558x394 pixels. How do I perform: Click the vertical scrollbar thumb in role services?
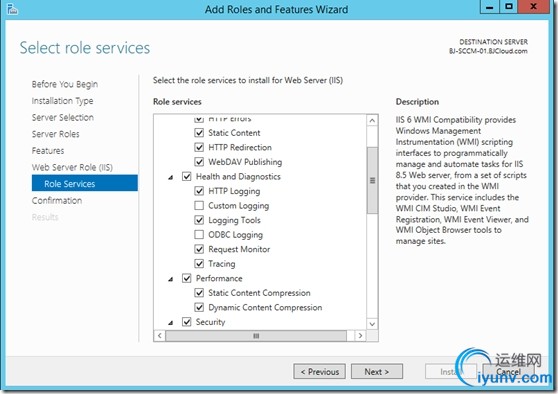click(372, 180)
